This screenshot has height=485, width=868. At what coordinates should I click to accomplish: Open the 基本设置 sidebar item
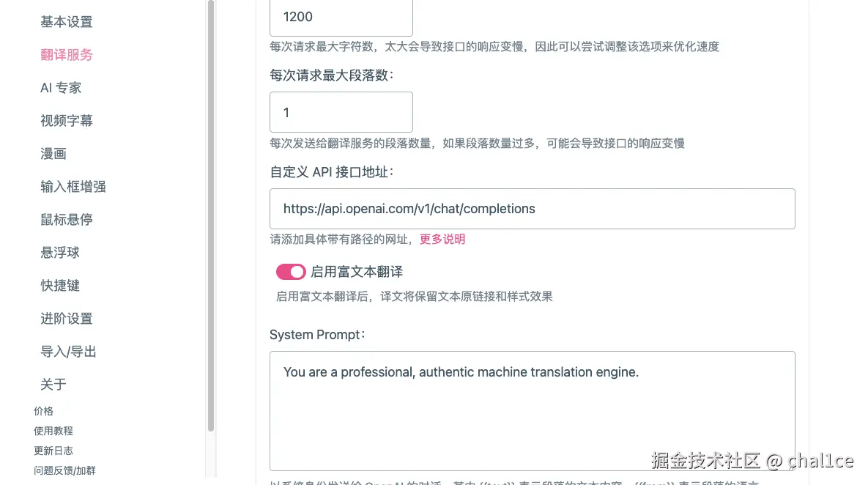point(67,22)
